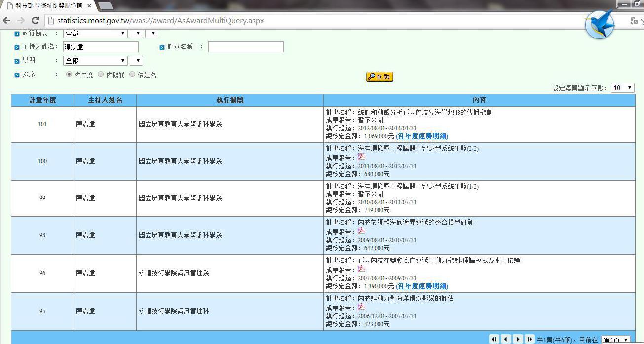Open PDF report for year 100 project
The height and width of the screenshot is (344, 644).
pyautogui.click(x=361, y=157)
